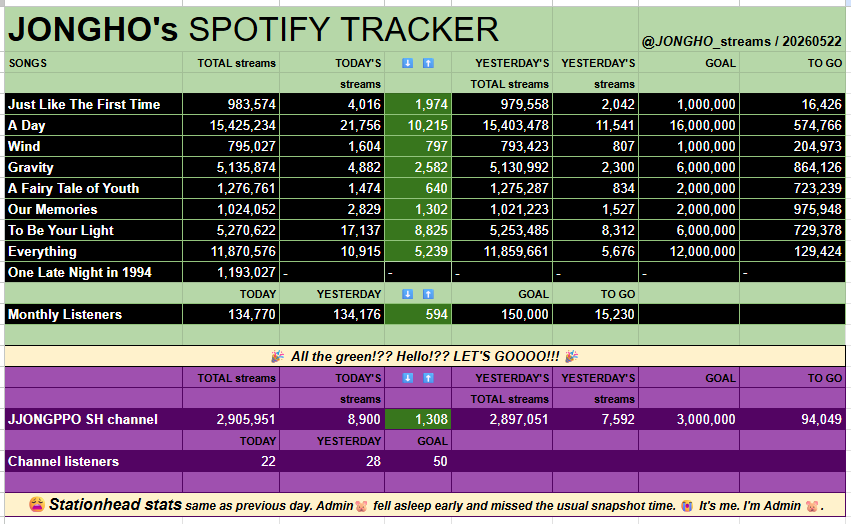The height and width of the screenshot is (524, 851).
Task: Select today's streams value 21,756
Action: [x=332, y=125]
